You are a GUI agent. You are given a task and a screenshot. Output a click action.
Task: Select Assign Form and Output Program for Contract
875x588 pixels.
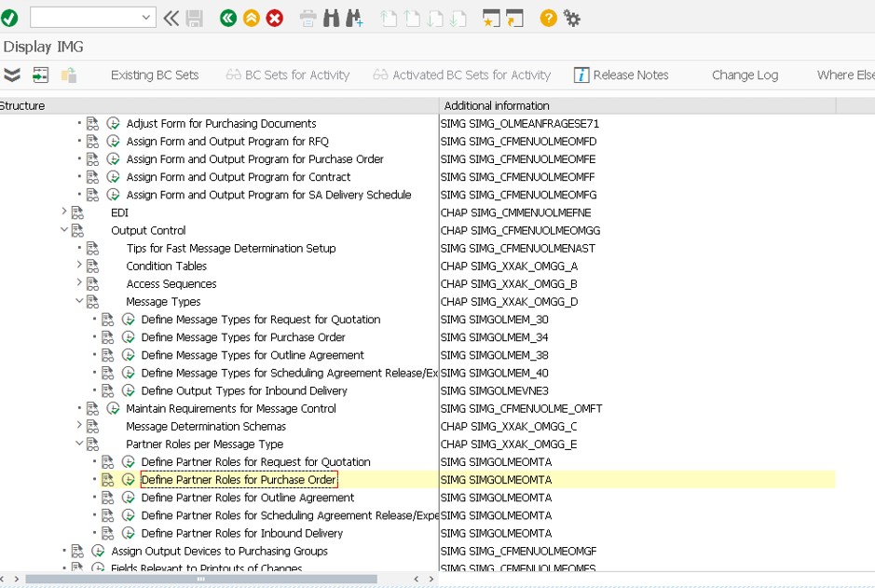pyautogui.click(x=239, y=177)
